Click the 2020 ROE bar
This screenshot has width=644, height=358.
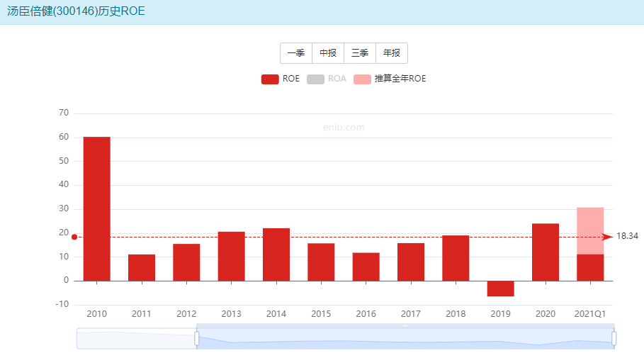(546, 252)
